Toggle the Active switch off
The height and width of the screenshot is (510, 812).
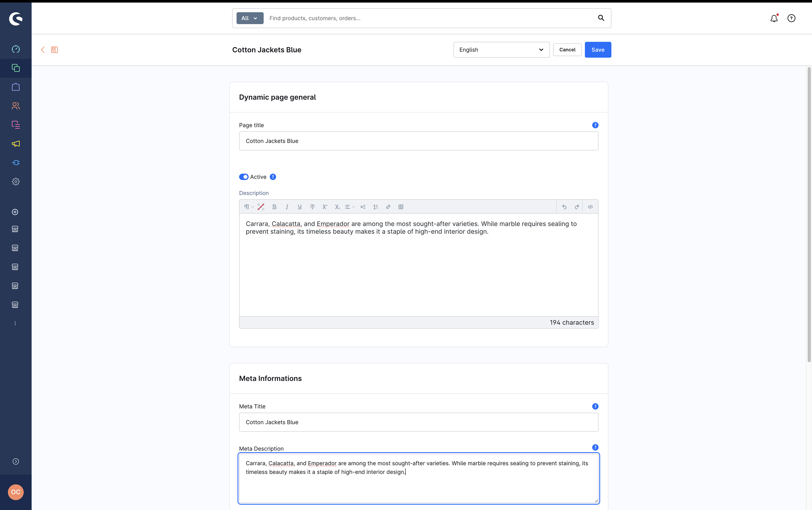(244, 177)
